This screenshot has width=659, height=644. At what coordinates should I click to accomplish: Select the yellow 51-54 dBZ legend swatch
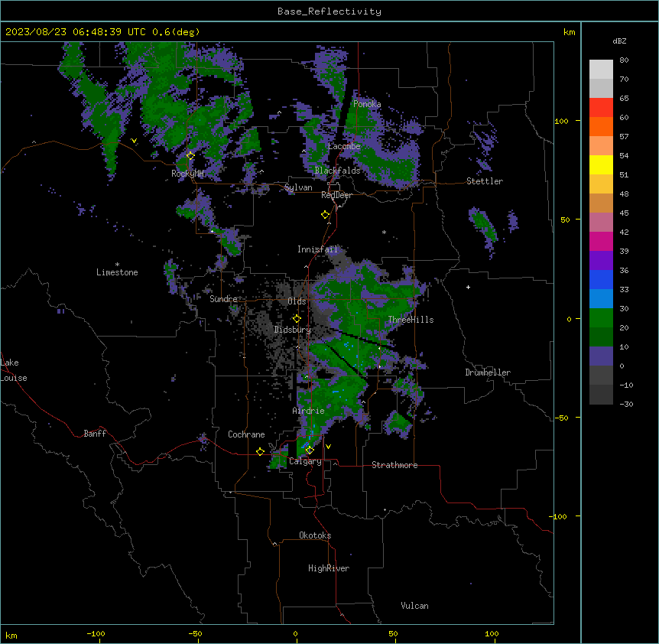point(601,164)
